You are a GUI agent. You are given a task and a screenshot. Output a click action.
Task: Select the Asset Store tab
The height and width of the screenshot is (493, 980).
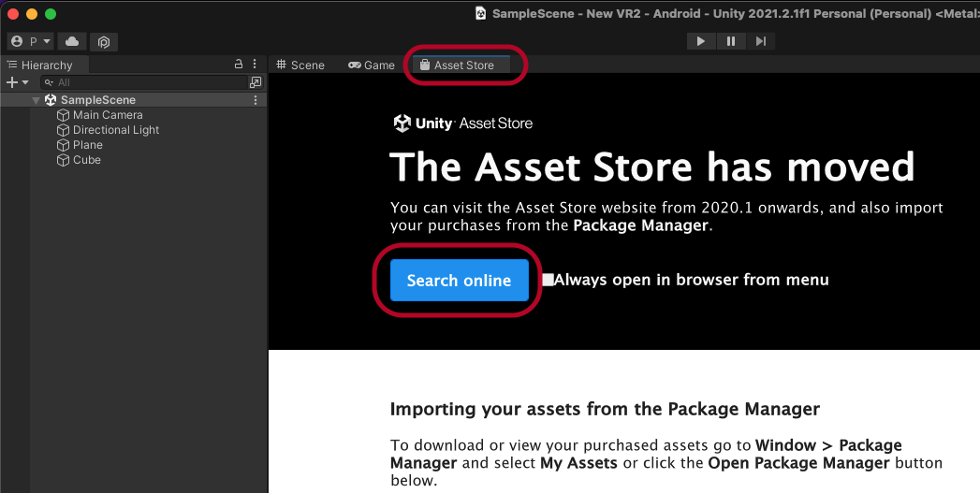[x=461, y=65]
